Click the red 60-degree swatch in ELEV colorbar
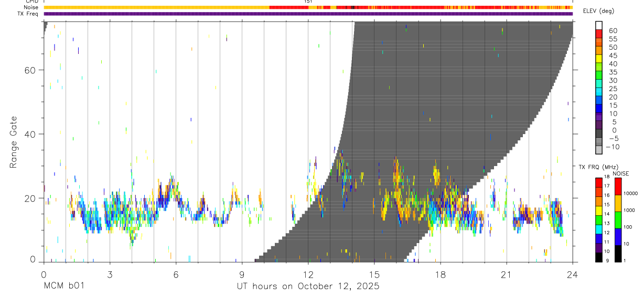 598,34
